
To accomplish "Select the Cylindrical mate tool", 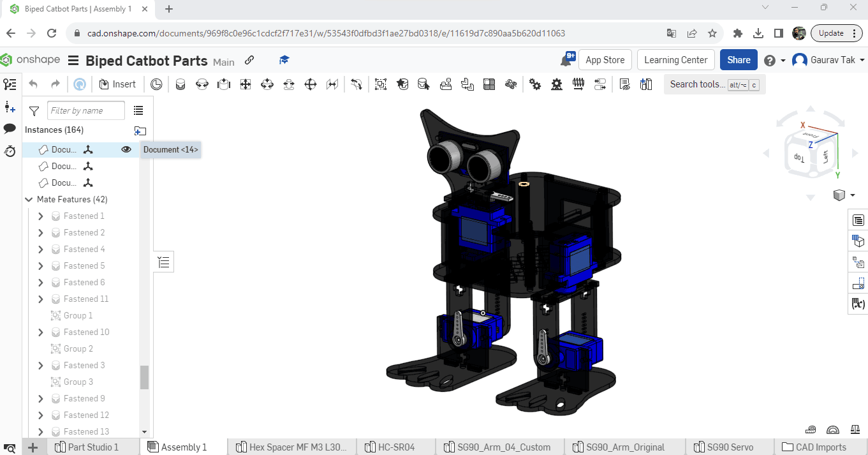I will coord(267,84).
